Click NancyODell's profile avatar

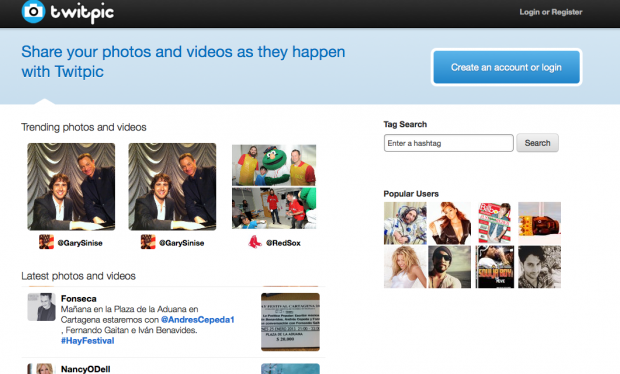click(42, 369)
